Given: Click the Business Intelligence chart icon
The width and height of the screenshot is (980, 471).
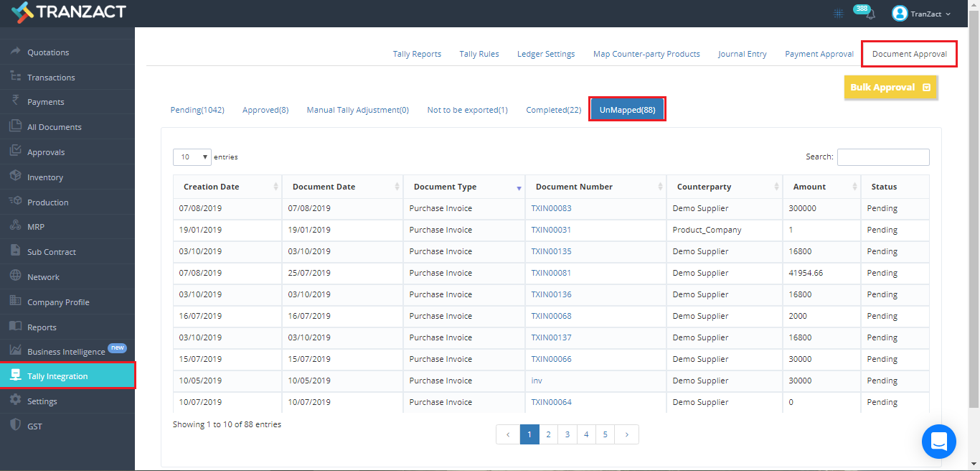Looking at the screenshot, I should (15, 351).
